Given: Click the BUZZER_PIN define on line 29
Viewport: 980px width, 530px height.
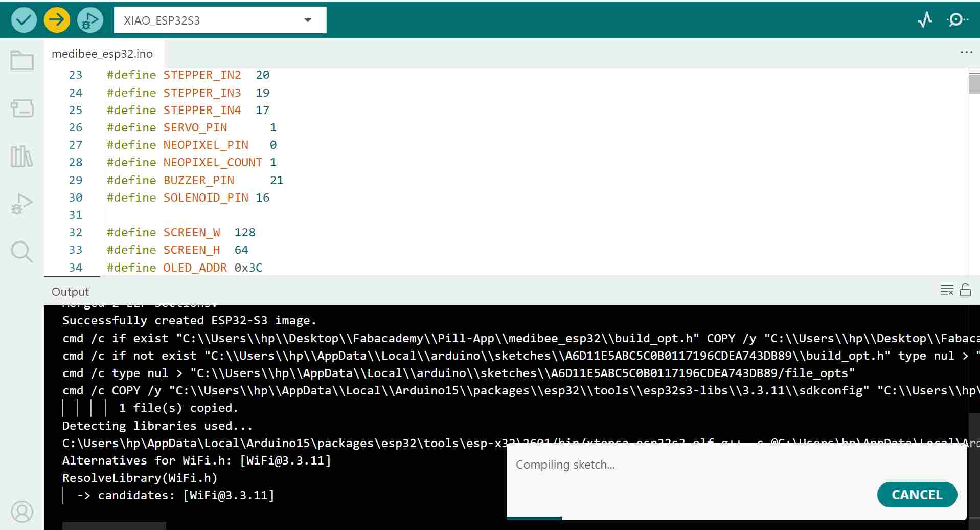Looking at the screenshot, I should point(195,180).
